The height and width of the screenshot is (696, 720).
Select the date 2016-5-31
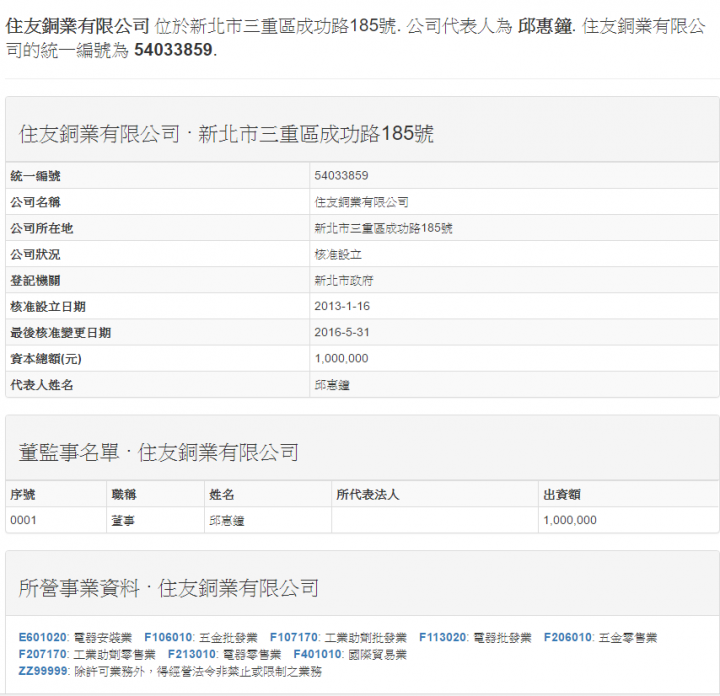coord(342,332)
